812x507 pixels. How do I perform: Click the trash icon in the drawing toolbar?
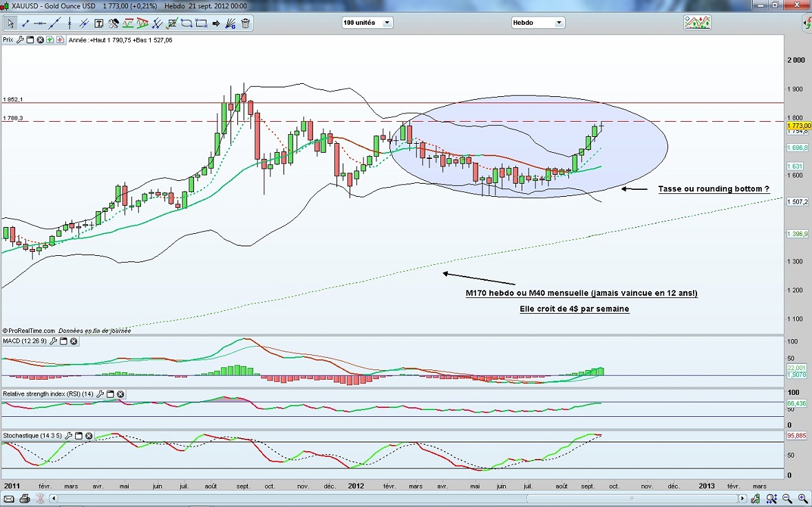(246, 23)
